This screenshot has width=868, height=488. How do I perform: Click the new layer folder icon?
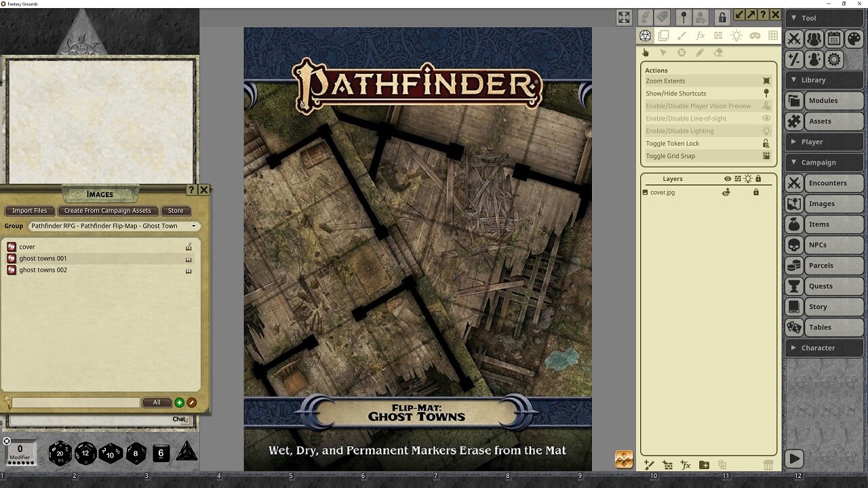coord(704,465)
